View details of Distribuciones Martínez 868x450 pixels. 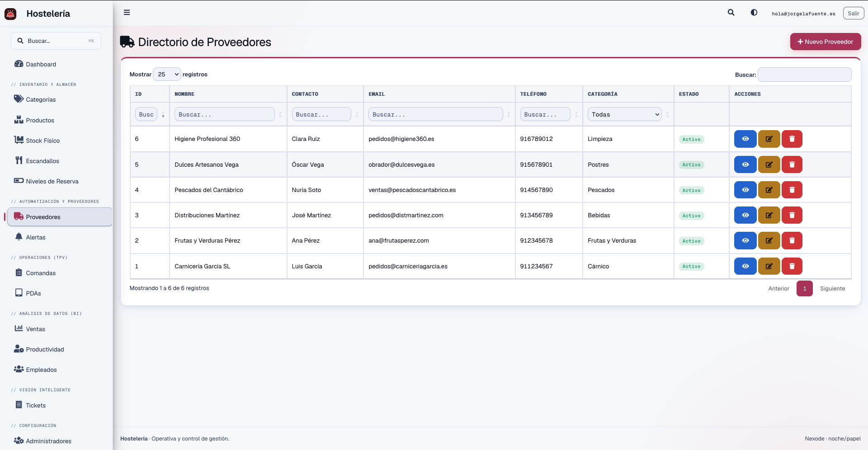coord(745,215)
